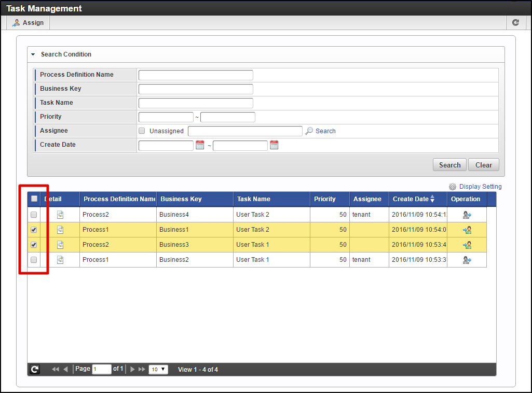Click operation icon in Business2 row
Viewport: 532px width, 393px height.
click(x=467, y=260)
